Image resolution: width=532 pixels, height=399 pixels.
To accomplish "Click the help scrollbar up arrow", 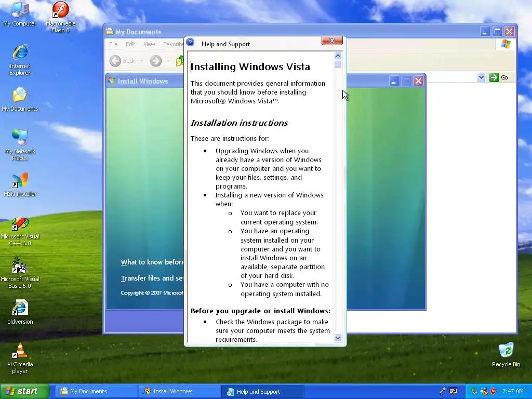I will [338, 56].
